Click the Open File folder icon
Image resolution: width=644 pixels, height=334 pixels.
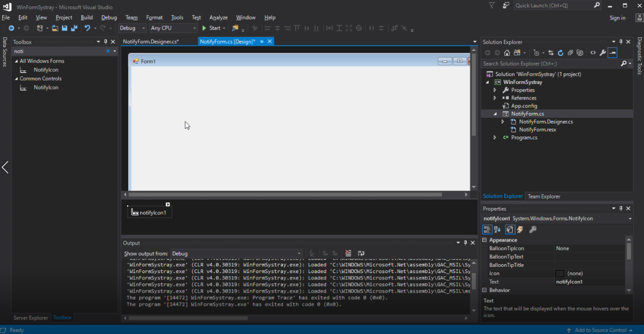tap(55, 28)
